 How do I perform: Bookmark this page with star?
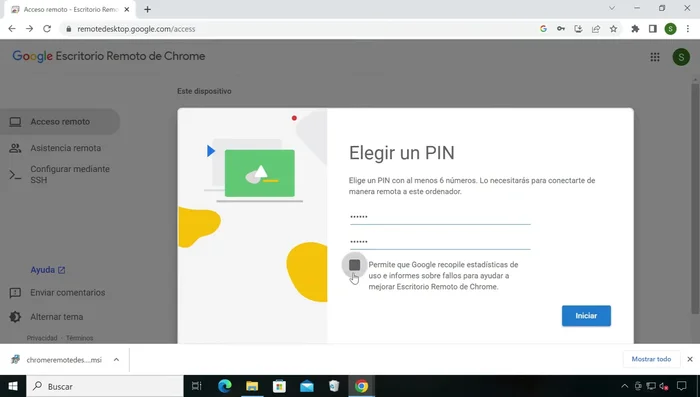pyautogui.click(x=613, y=29)
